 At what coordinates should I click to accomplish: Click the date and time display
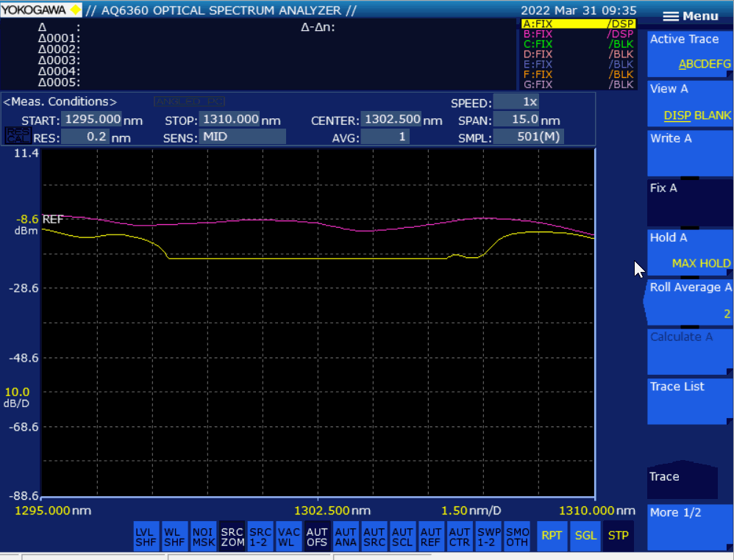point(579,10)
